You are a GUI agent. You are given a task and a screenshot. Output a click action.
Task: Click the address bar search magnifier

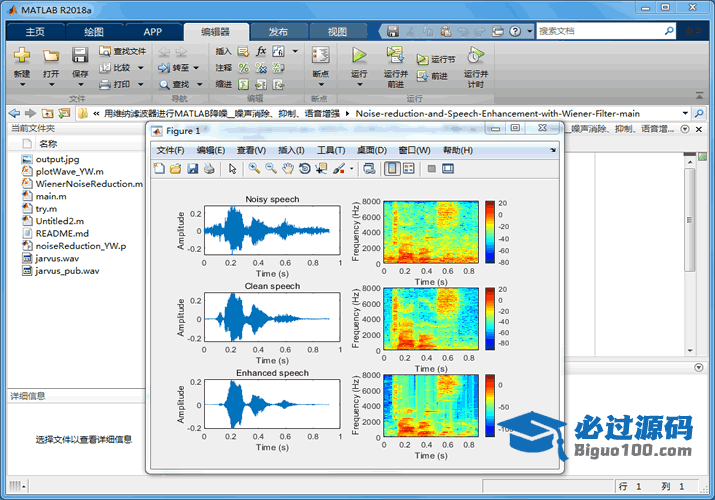699,113
